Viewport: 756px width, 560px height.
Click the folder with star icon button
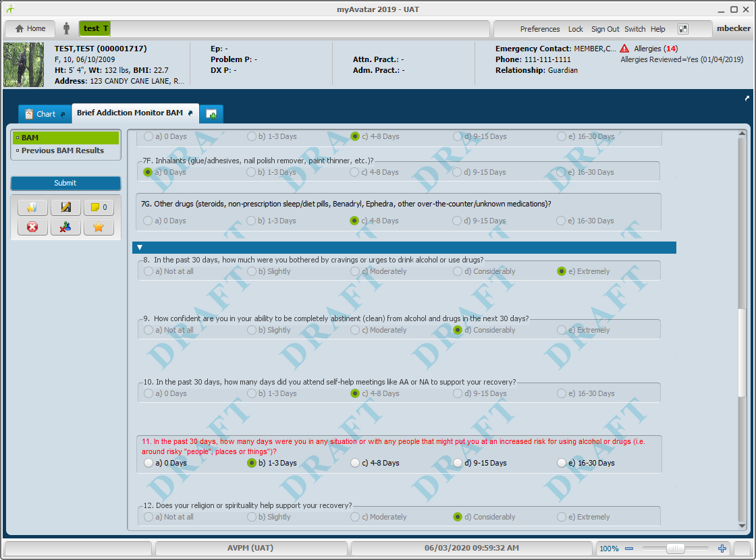pos(32,207)
